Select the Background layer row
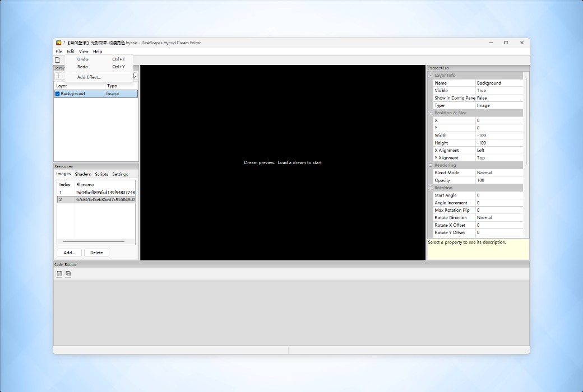The width and height of the screenshot is (583, 392). pos(96,94)
